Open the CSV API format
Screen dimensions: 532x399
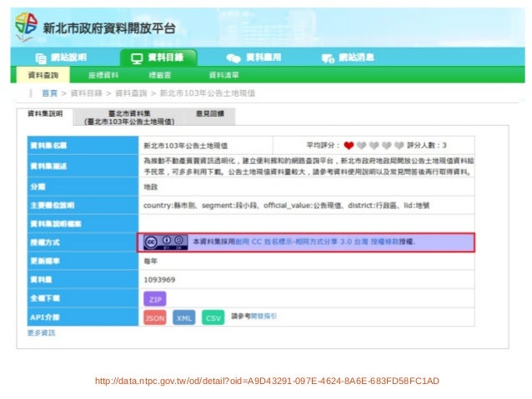[x=213, y=318]
